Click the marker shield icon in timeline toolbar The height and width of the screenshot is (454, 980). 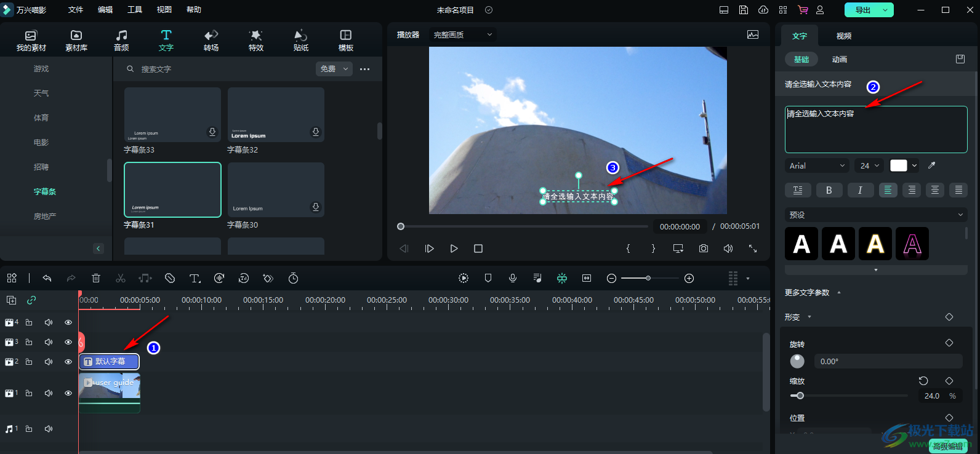[x=488, y=279]
